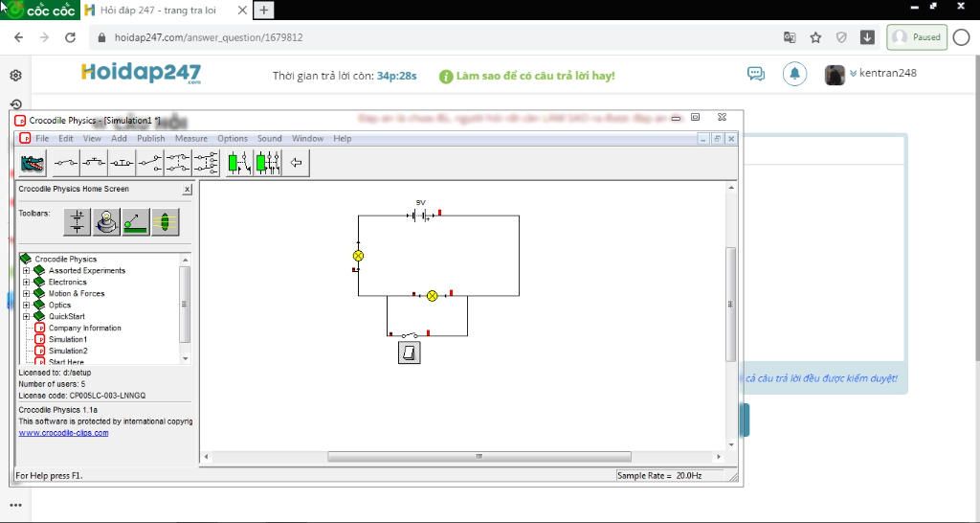Expand the QuickStart tree node
980x523 pixels.
pos(26,316)
